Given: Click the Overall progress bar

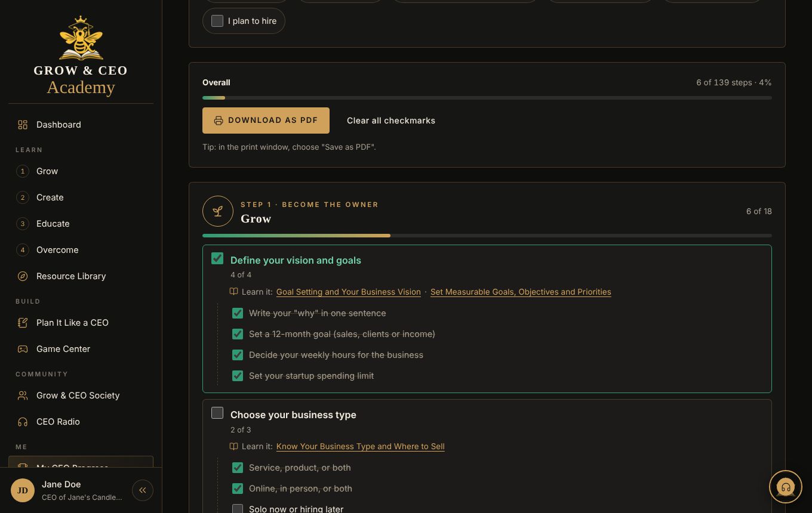Looking at the screenshot, I should [x=487, y=98].
